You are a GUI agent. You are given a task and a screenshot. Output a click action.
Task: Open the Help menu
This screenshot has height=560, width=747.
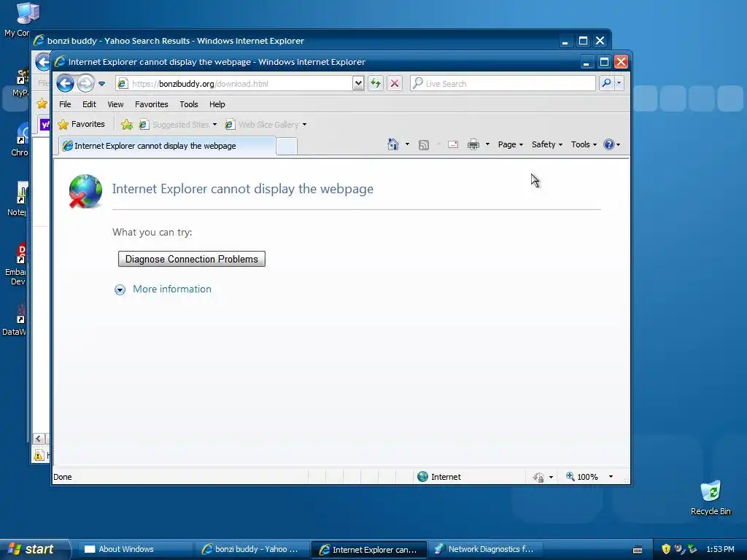tap(217, 104)
